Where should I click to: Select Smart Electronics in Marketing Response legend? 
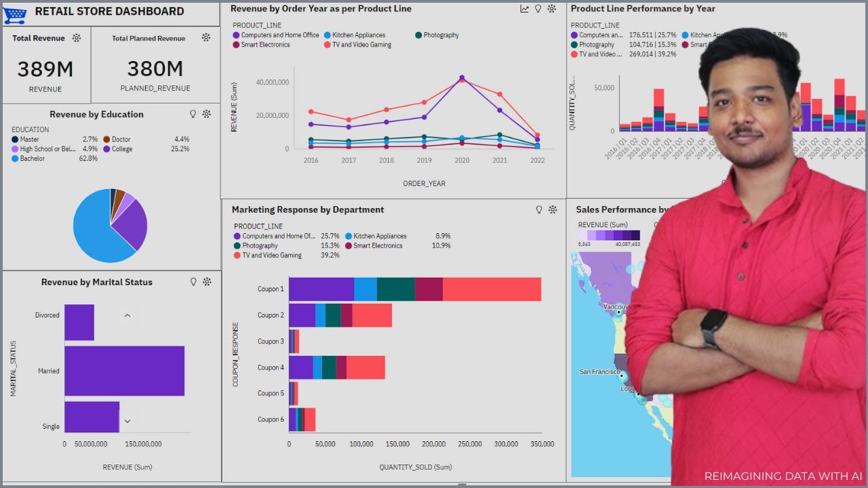point(374,245)
